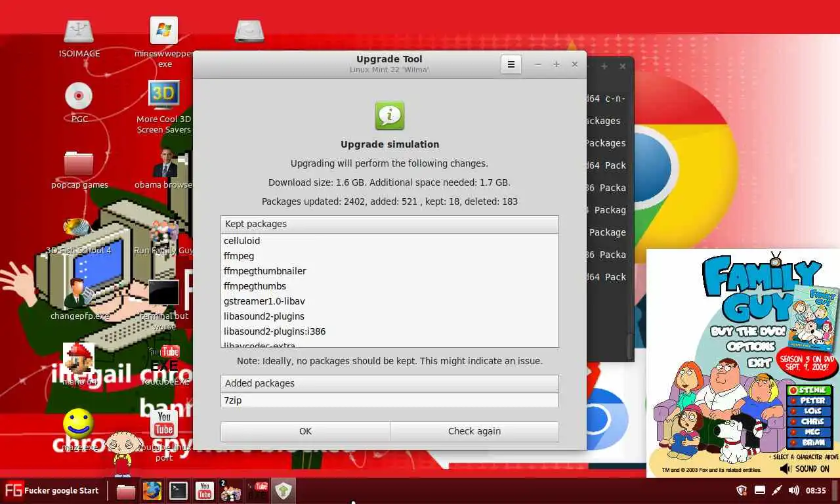Open the network connection tray icon
This screenshot has width=840, height=504.
(777, 490)
